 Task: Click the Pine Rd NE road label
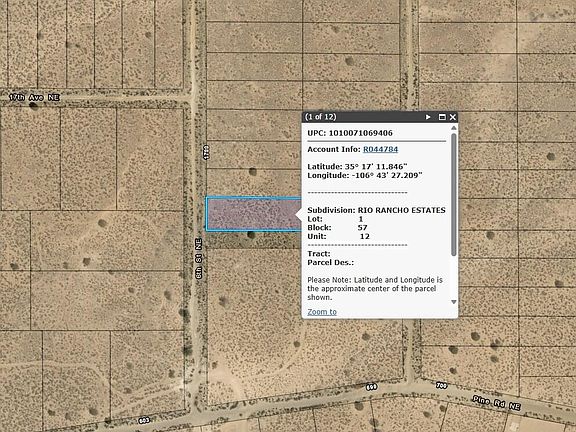coord(497,403)
